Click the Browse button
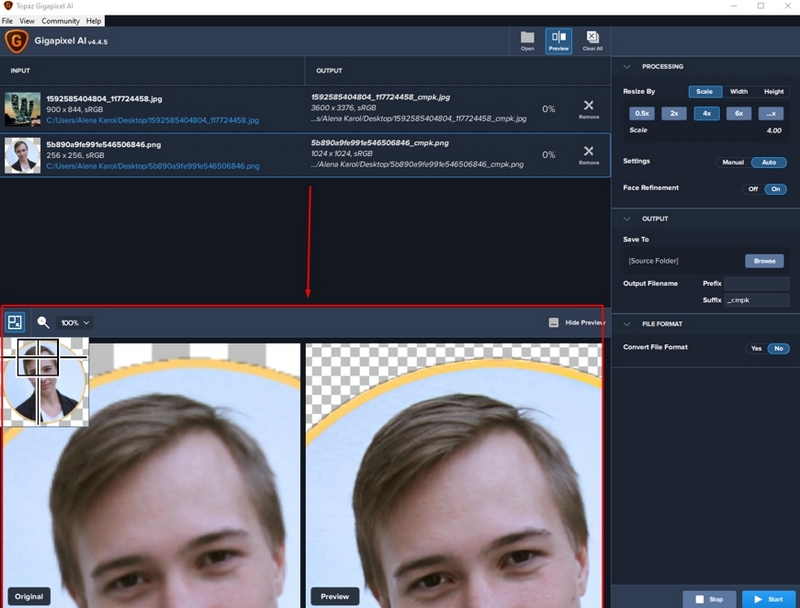Screen dimensions: 800x608 coord(764,261)
